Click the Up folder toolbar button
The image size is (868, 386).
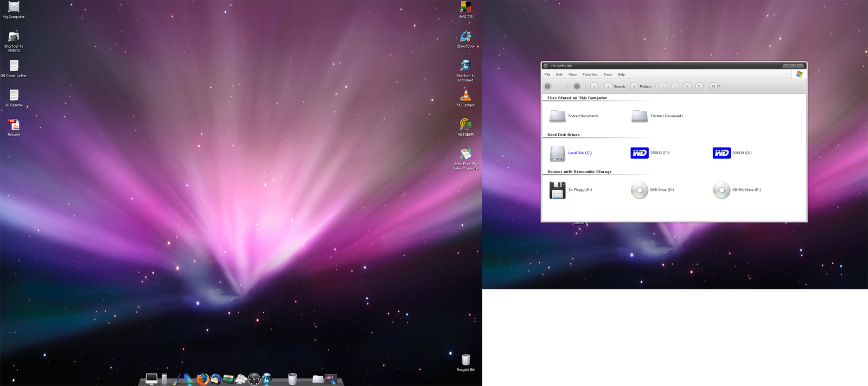pyautogui.click(x=595, y=86)
